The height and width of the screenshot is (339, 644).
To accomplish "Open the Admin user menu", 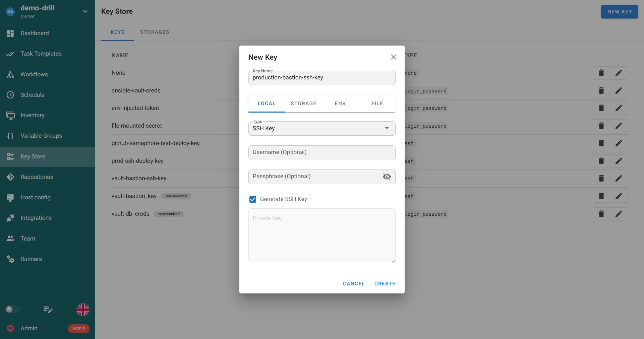I will [48, 328].
